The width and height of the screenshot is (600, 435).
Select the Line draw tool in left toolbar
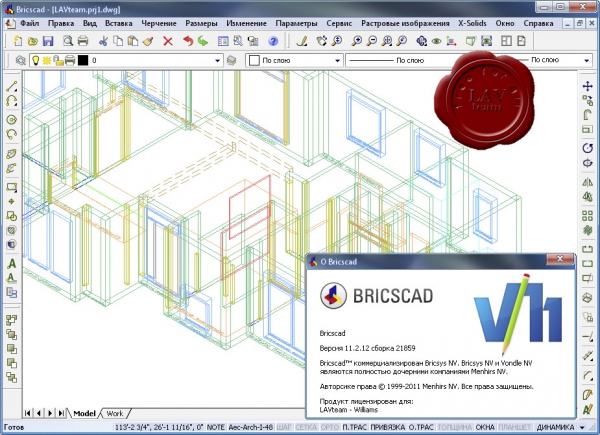[11, 87]
